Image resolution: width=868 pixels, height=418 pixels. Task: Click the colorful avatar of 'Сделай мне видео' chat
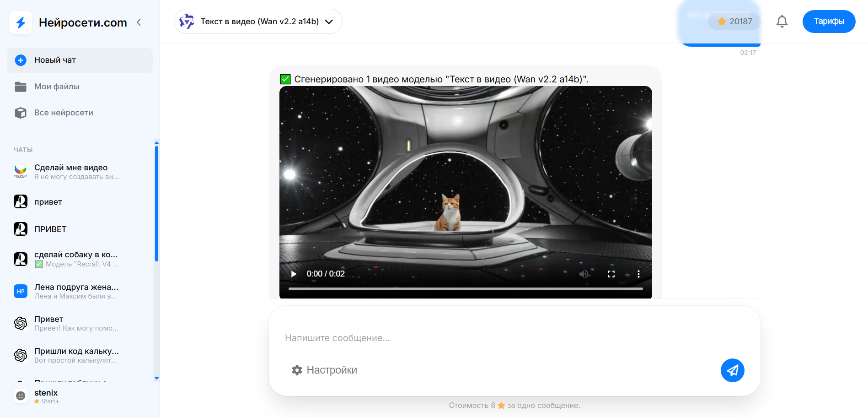pyautogui.click(x=21, y=172)
